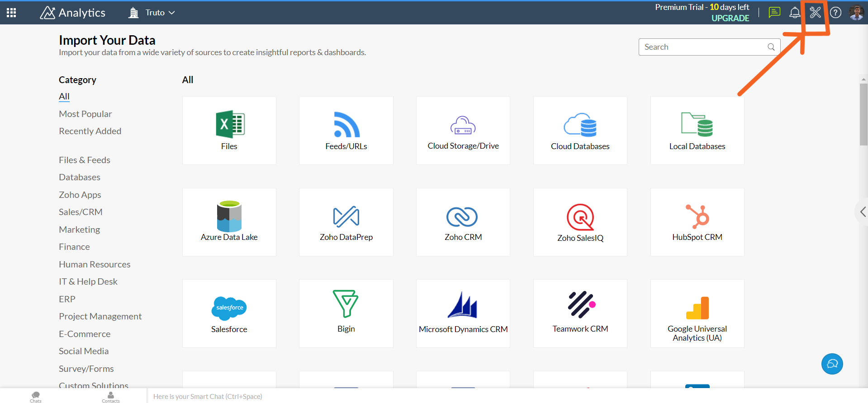Select the Files & Feeds category
Screen dimensions: 868x403
(85, 160)
